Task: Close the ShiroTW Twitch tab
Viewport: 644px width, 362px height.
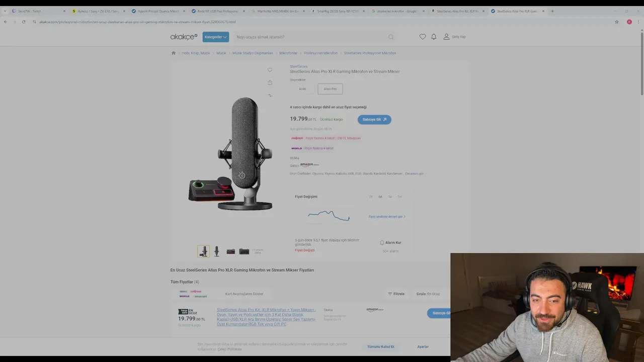Action: (x=64, y=11)
